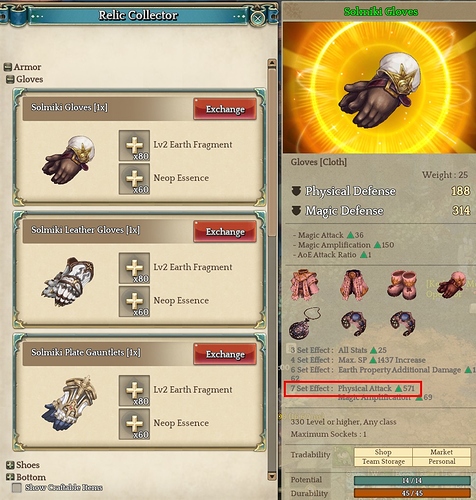Click the scrollbar up arrow
This screenshot has width=476, height=500.
pyautogui.click(x=272, y=63)
